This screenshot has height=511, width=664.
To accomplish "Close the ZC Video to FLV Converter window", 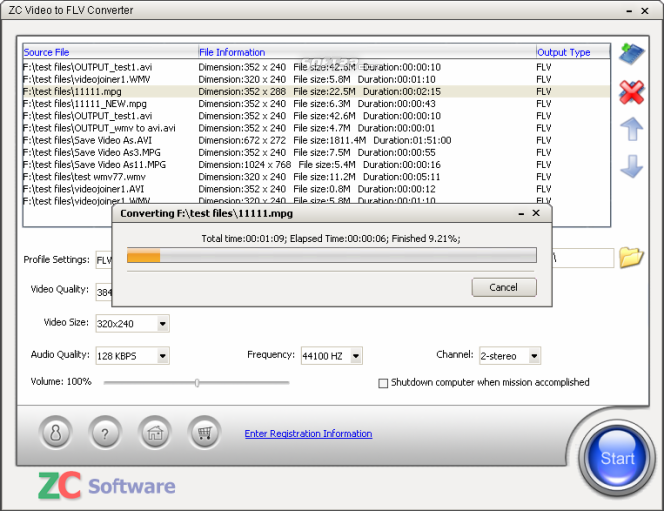I will pyautogui.click(x=645, y=11).
